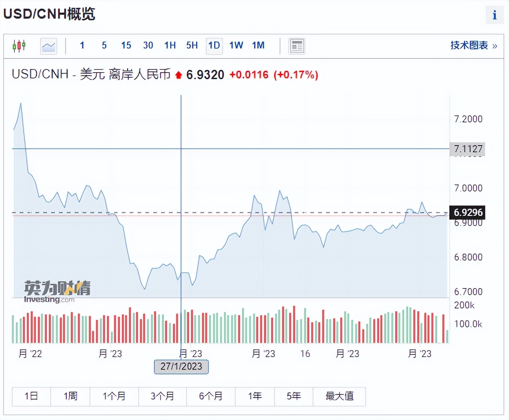Screen dimensions: 509x420
Task: Select the 15-minute timeframe
Action: point(126,46)
